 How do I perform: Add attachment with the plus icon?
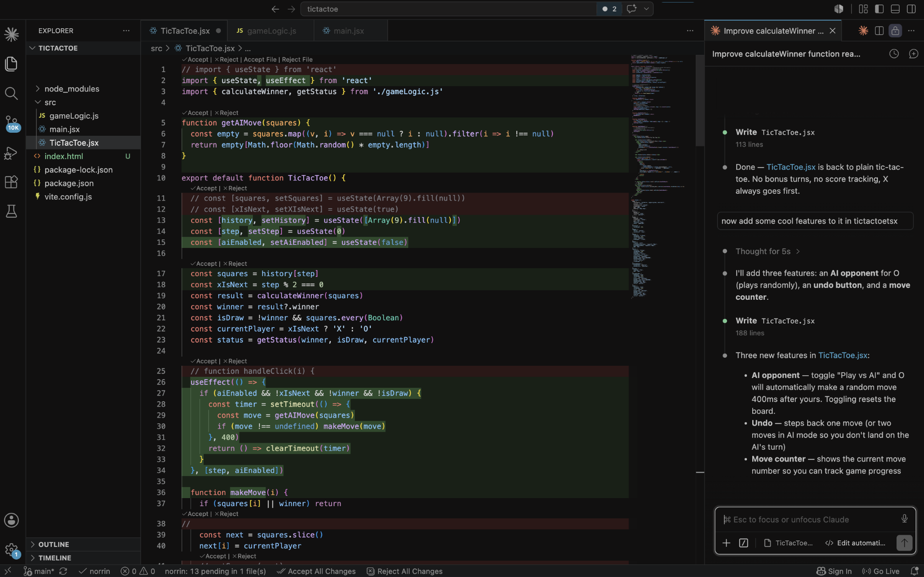point(727,543)
